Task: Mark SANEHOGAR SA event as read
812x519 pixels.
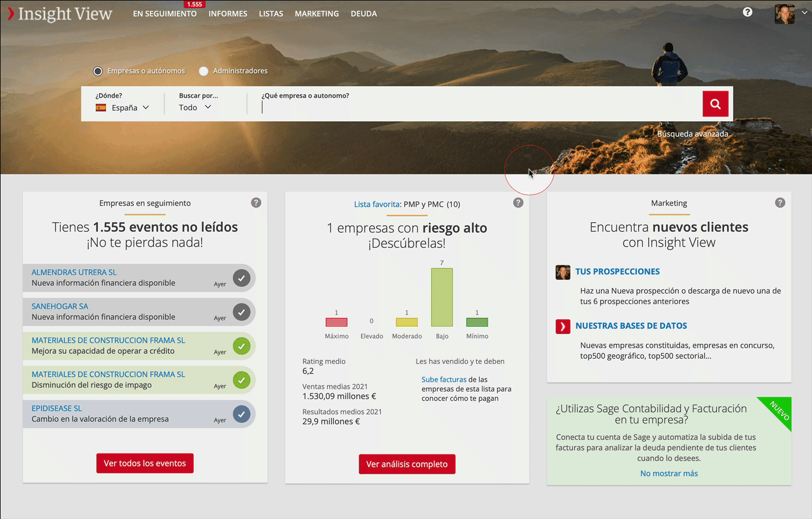Action: pos(241,312)
